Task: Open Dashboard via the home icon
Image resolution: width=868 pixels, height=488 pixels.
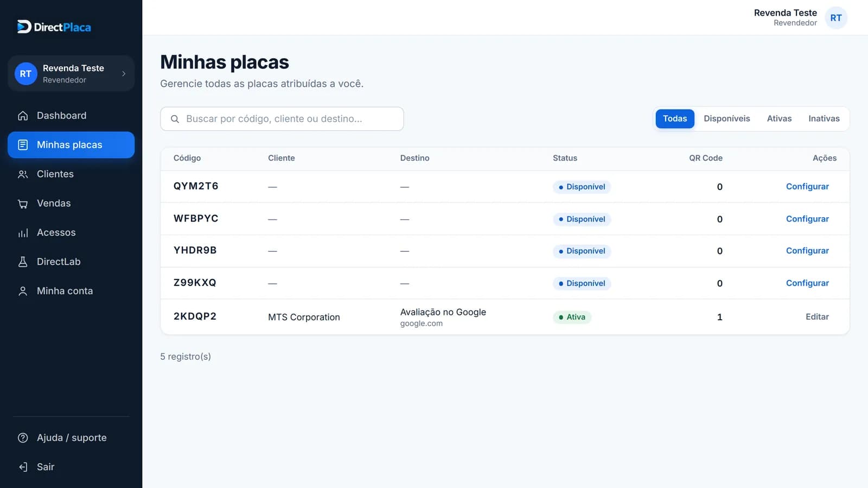Action: click(23, 116)
